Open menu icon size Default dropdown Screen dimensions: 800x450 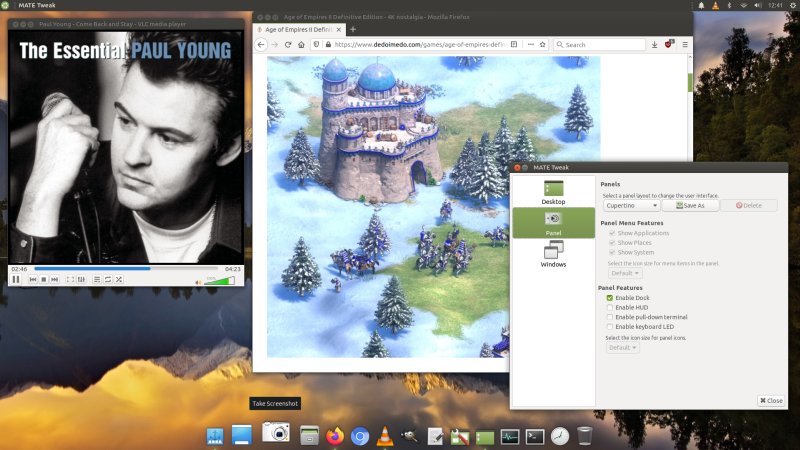tap(625, 273)
